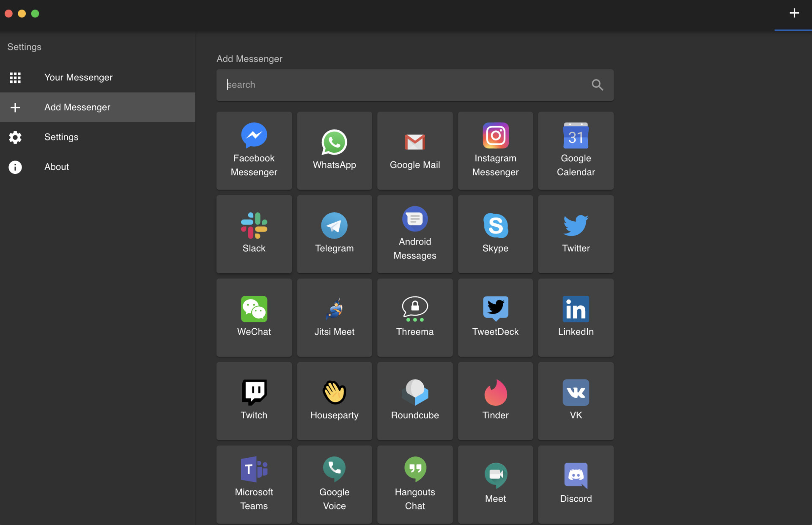Trigger the search with the magnifier icon

coord(597,85)
